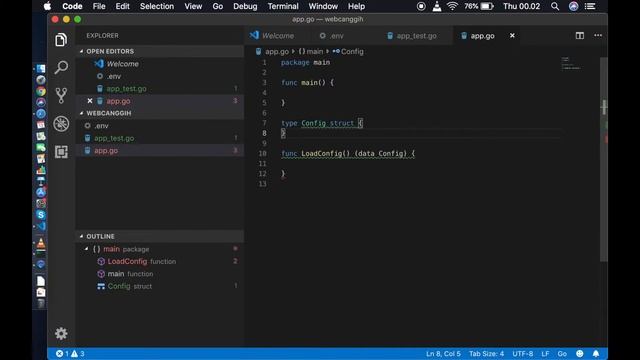Close the app.go editor tab
Screen dimensions: 640x360
[512, 36]
